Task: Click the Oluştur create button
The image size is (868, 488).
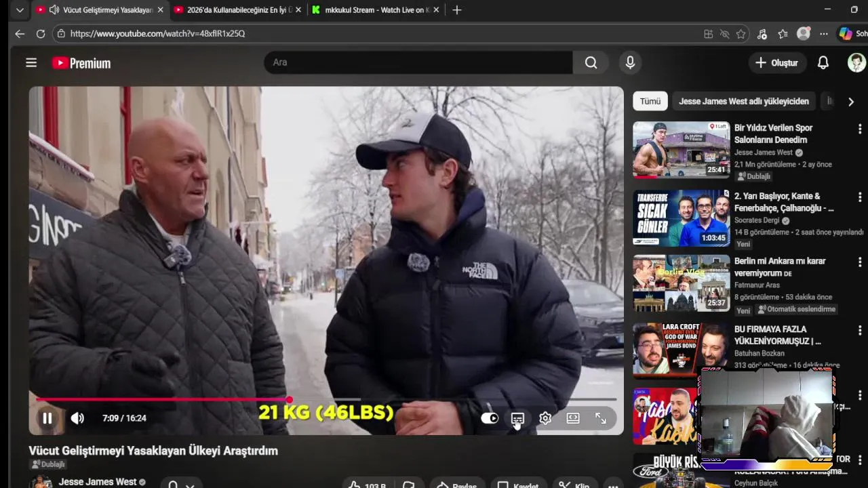Action: [776, 63]
